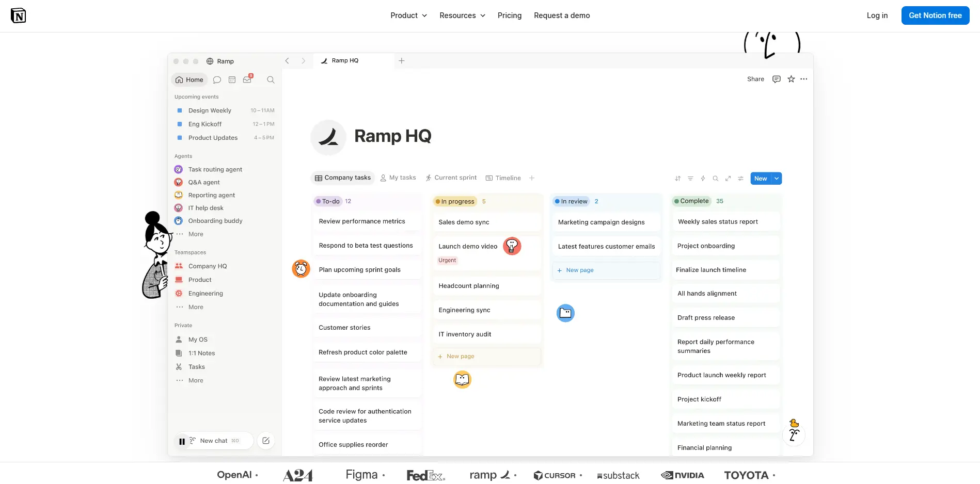Click the Notion logo icon

[18, 15]
